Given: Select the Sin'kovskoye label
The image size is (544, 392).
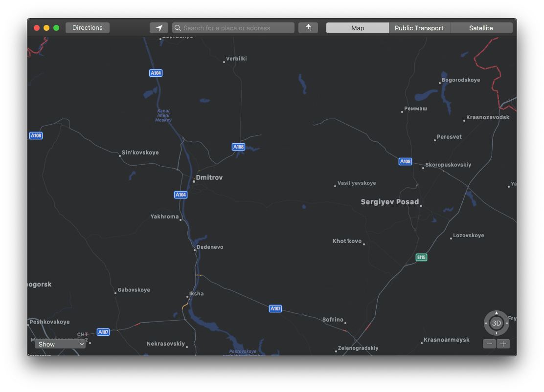Looking at the screenshot, I should (x=140, y=152).
